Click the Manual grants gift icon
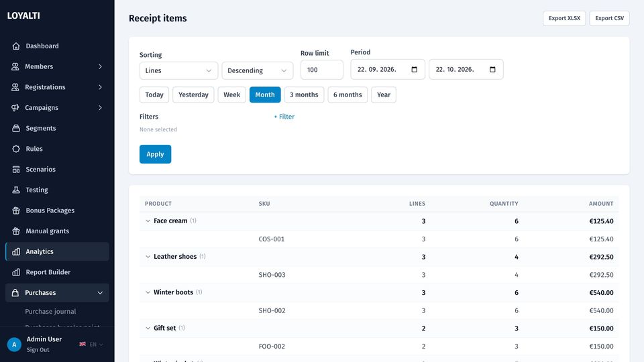The image size is (644, 362). click(x=16, y=231)
